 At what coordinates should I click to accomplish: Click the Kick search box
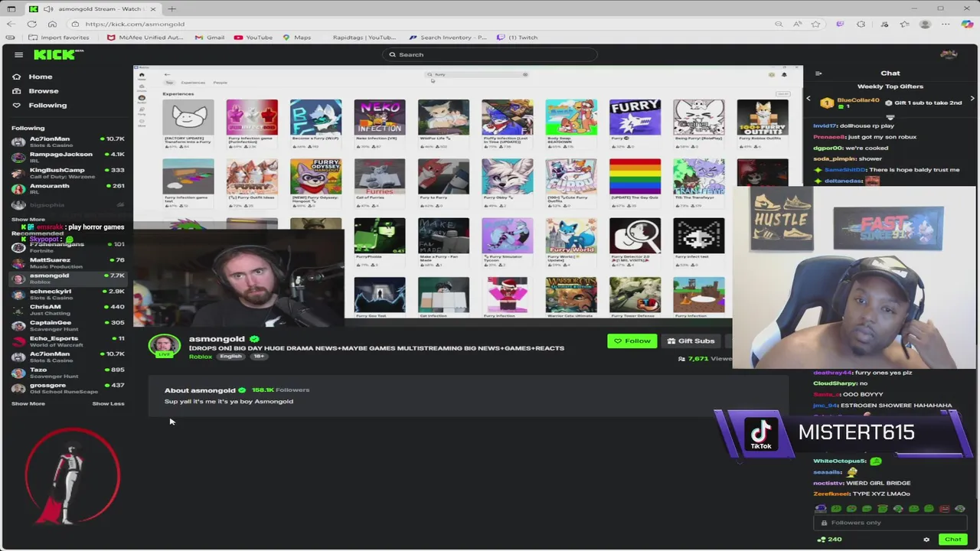[490, 54]
